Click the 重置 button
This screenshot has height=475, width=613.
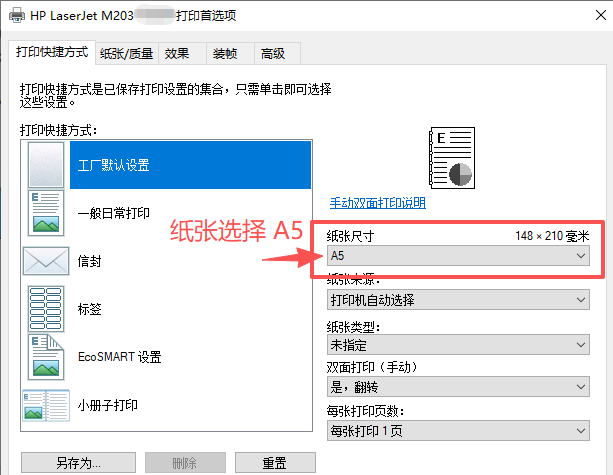(275, 463)
